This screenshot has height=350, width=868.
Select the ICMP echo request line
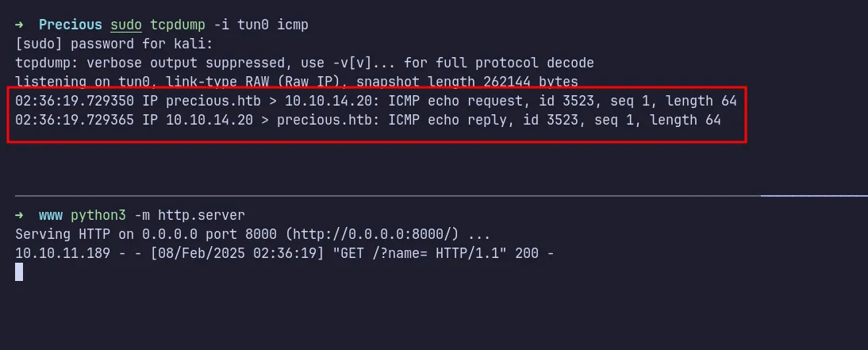pyautogui.click(x=375, y=101)
